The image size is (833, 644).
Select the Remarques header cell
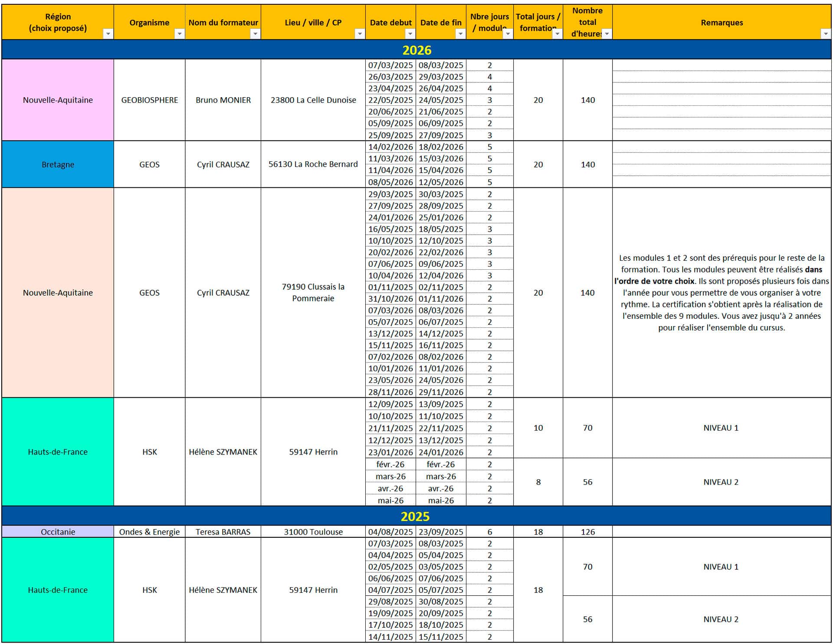pos(721,22)
